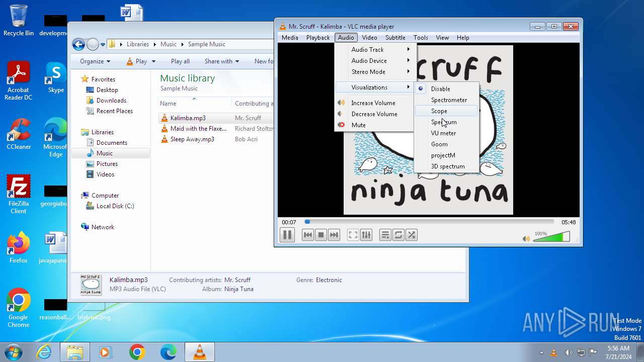Image resolution: width=644 pixels, height=362 pixels.
Task: Click Mute in the Audio menu
Action: pos(374,125)
